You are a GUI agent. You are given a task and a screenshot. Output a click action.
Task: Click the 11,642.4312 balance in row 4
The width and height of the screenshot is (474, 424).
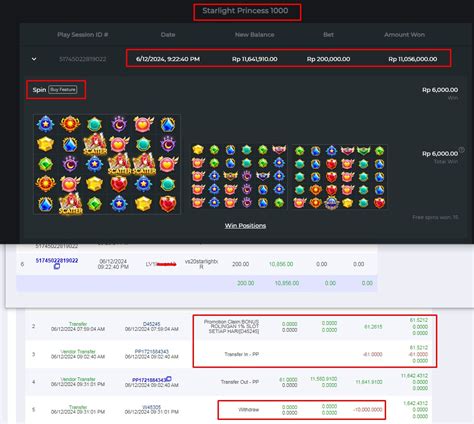(x=414, y=376)
